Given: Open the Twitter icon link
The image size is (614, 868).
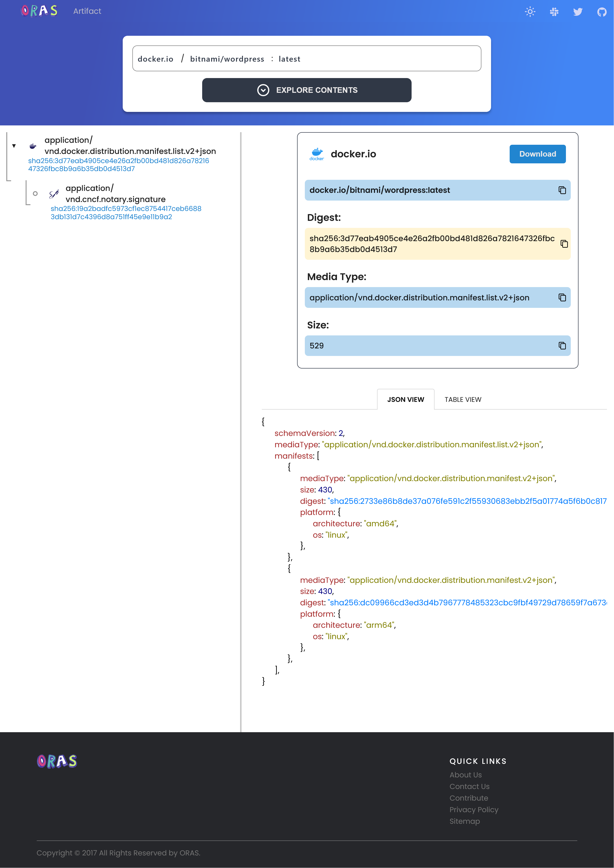Looking at the screenshot, I should pos(578,12).
